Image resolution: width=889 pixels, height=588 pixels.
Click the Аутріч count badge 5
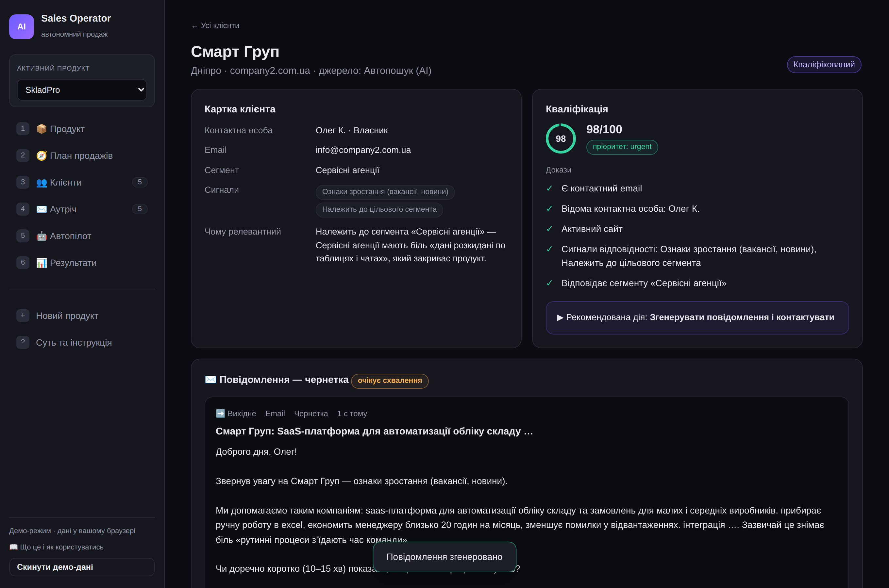click(140, 209)
